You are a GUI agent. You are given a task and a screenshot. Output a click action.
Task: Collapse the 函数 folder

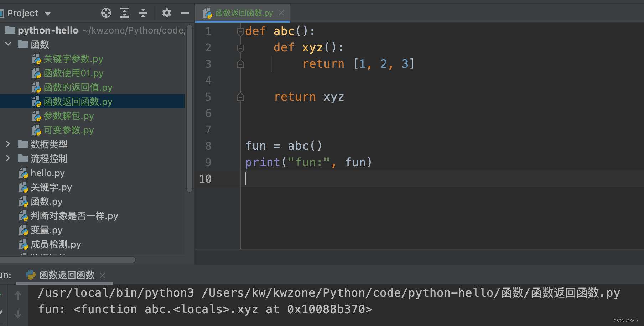[x=9, y=44]
